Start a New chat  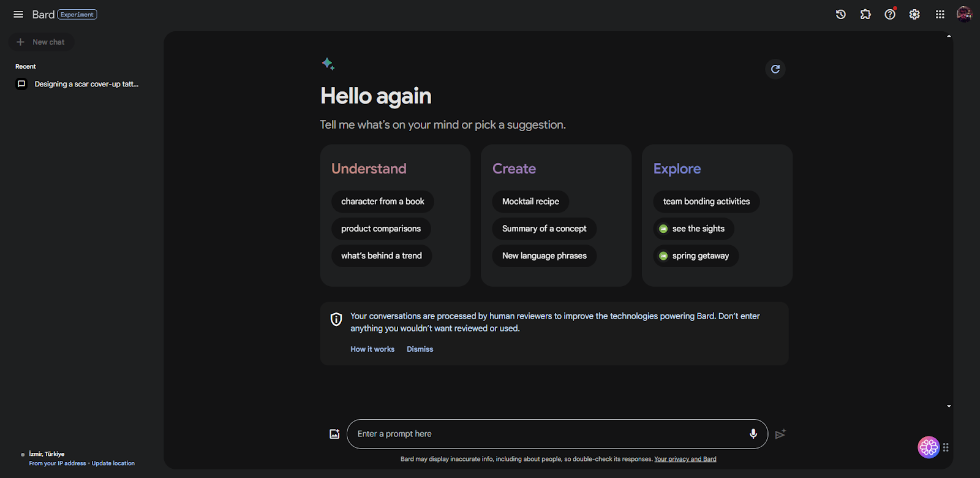[41, 42]
